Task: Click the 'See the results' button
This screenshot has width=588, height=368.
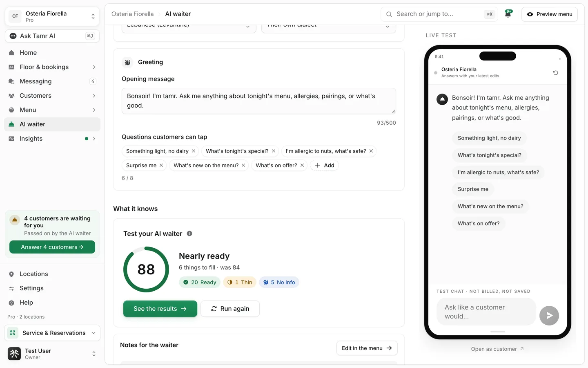Action: coord(160,309)
